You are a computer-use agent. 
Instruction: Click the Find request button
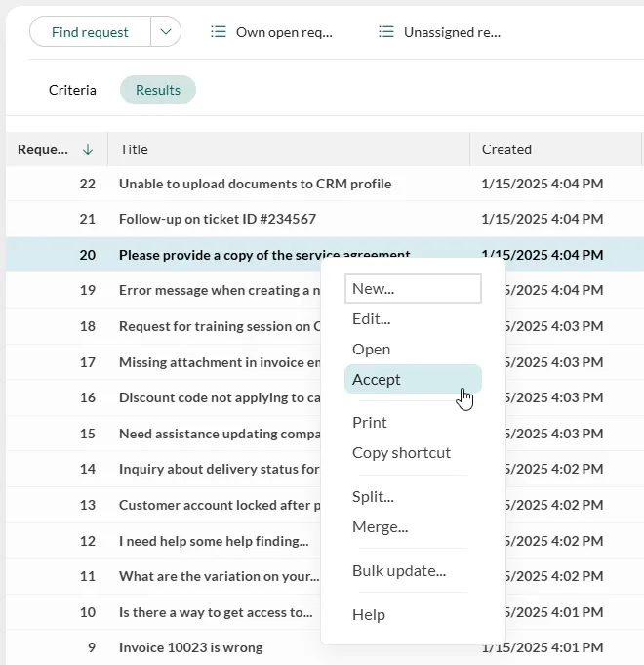pyautogui.click(x=90, y=32)
